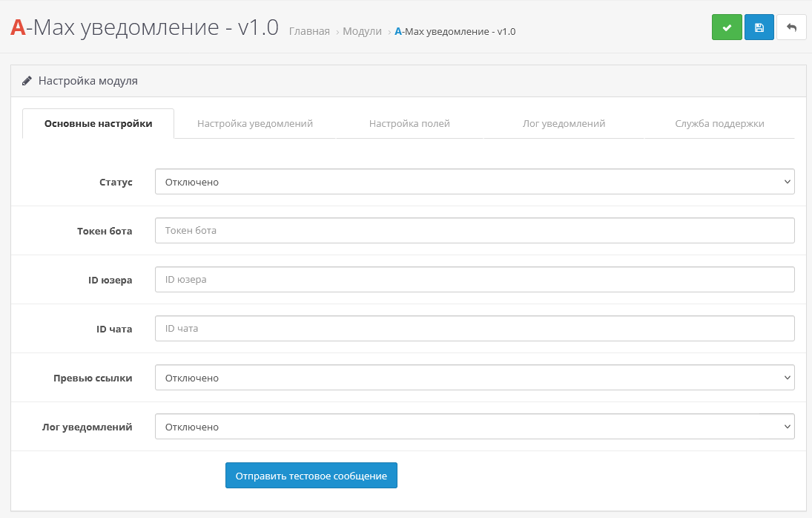This screenshot has height=518, width=812.
Task: Select the ID чата text field
Action: coord(475,329)
